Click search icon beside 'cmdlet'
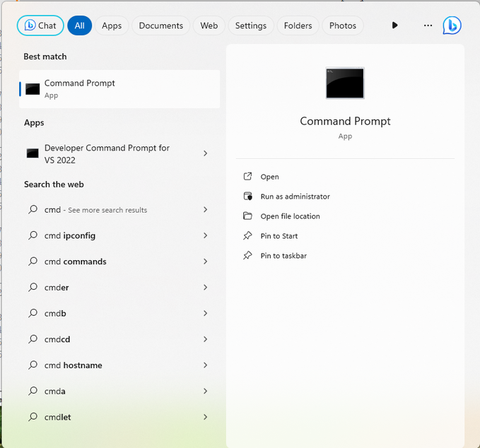Viewport: 480px width, 448px height. (x=33, y=417)
